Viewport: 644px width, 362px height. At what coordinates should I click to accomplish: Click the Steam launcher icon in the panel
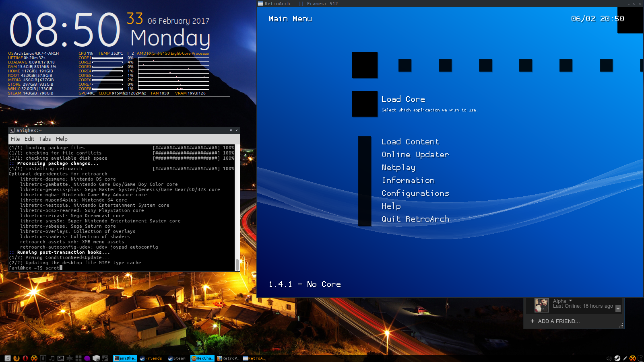[105, 358]
